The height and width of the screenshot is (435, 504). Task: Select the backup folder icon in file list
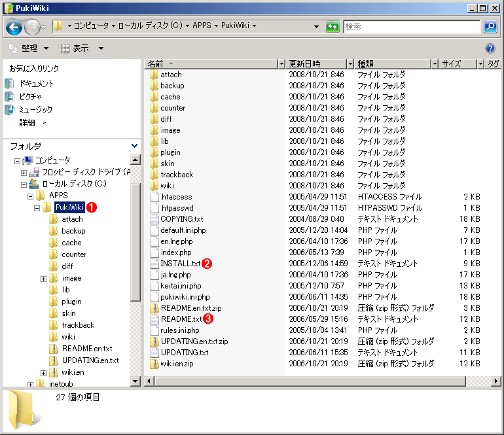click(x=154, y=86)
